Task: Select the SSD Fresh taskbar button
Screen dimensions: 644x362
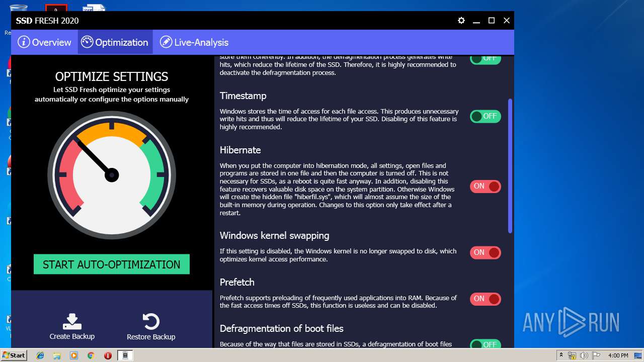Action: point(125,355)
